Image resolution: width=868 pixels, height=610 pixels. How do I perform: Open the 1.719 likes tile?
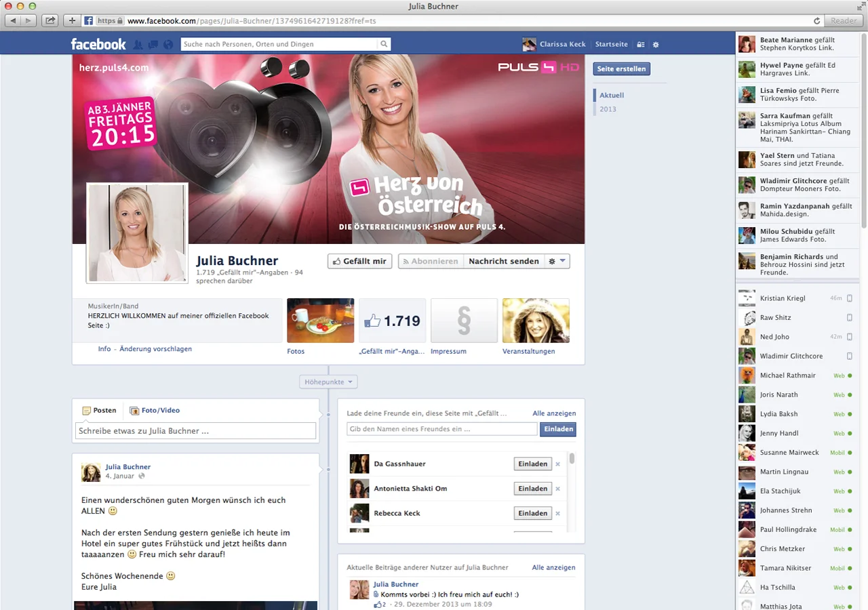tap(393, 321)
